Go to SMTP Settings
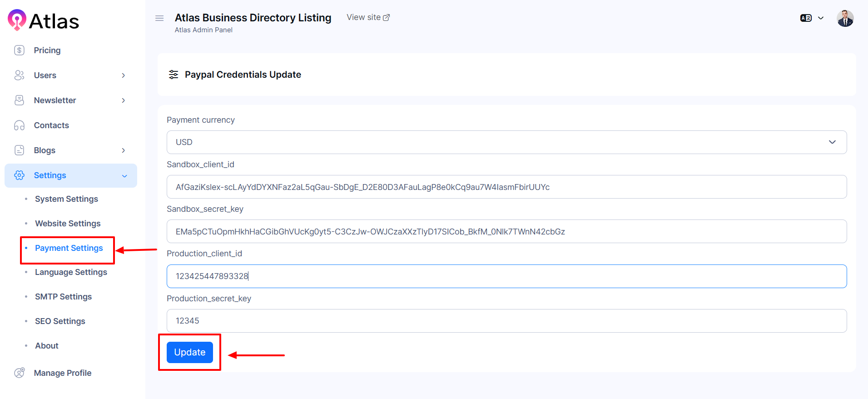The height and width of the screenshot is (399, 868). (63, 297)
